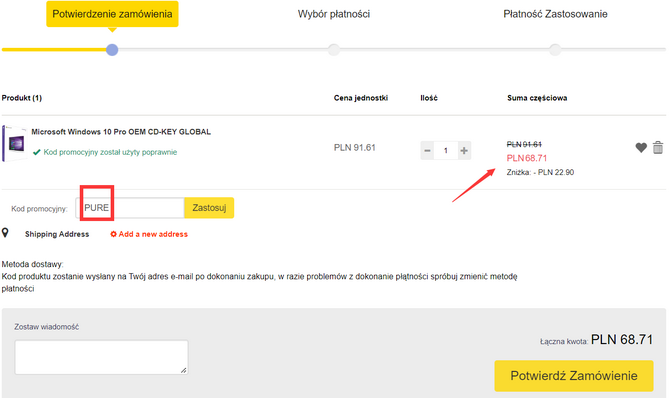Click the Cena jednostki column header
This screenshot has width=670, height=398.
pyautogui.click(x=361, y=98)
